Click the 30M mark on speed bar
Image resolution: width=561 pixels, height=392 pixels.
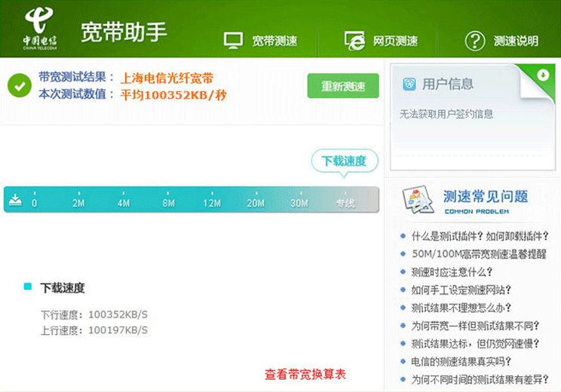(x=299, y=203)
